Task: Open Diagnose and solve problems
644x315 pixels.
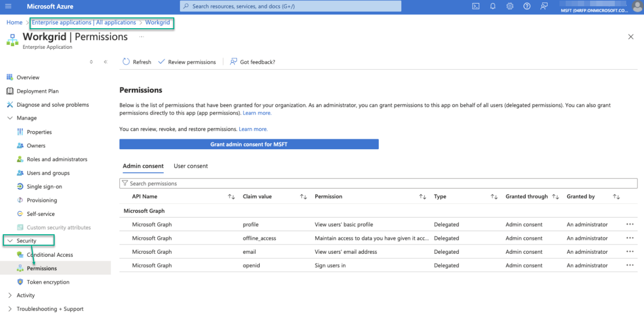Action: click(x=53, y=105)
